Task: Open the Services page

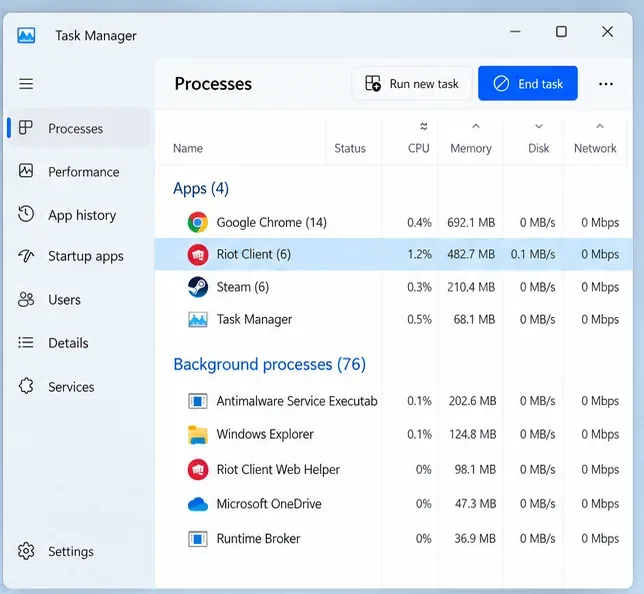Action: click(x=79, y=387)
